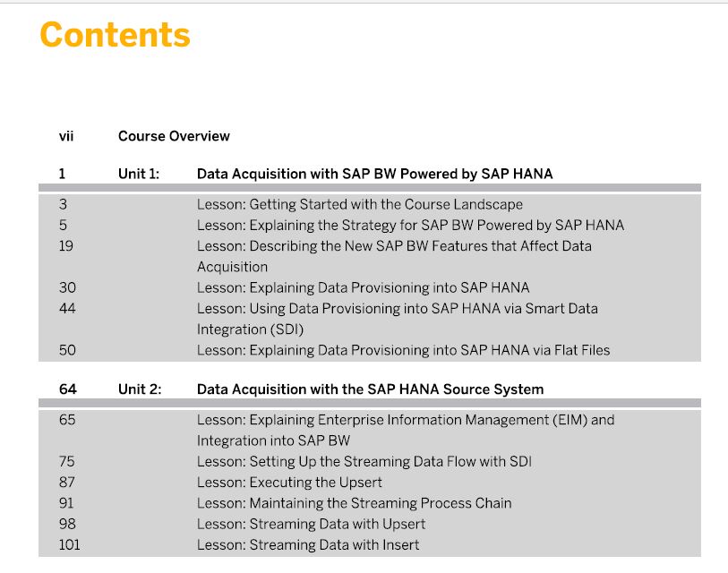Viewport: 728px width, 573px height.
Task: Open lesson Getting Started with Course Landscape
Action: (x=359, y=204)
